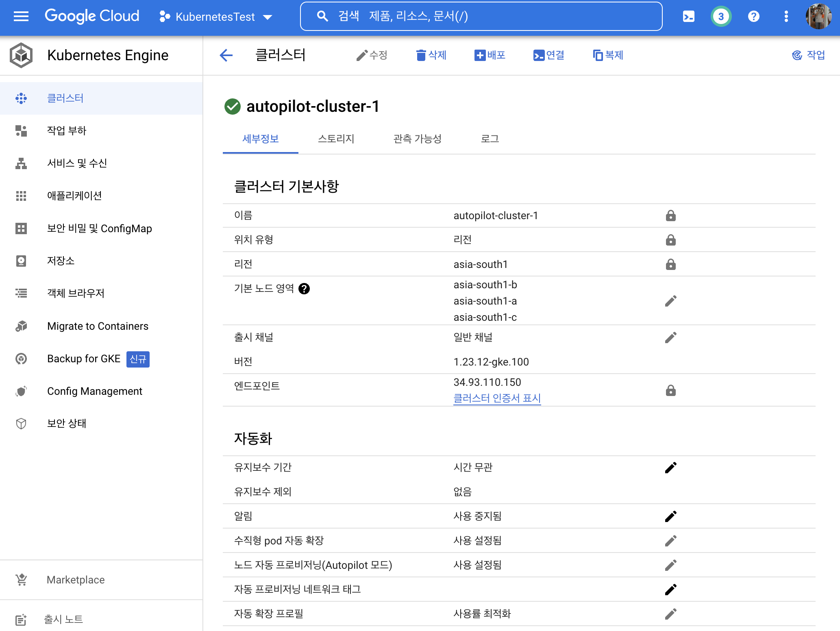Switch to the 세부정보 tab
This screenshot has height=631, width=840.
click(261, 139)
